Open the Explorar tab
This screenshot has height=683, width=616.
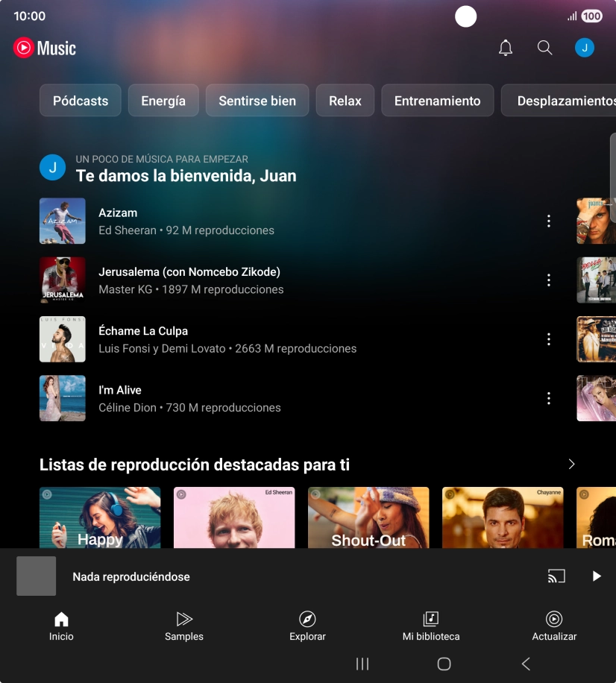click(x=307, y=626)
